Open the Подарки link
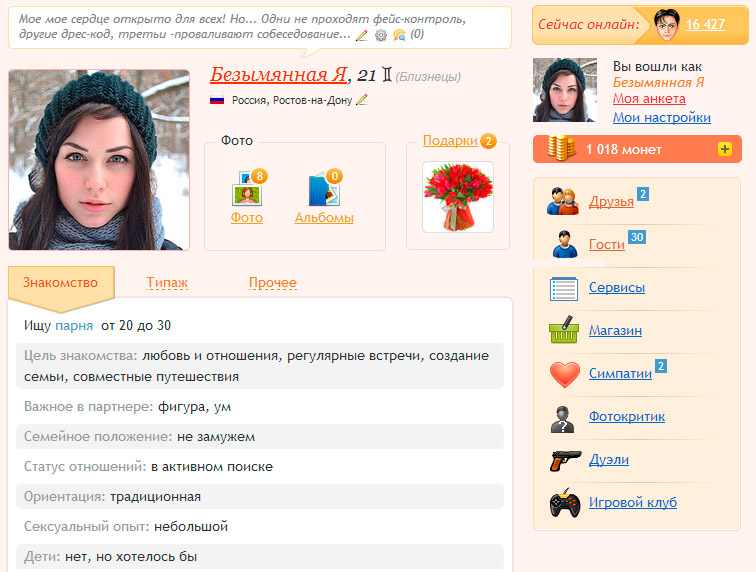 coord(449,141)
